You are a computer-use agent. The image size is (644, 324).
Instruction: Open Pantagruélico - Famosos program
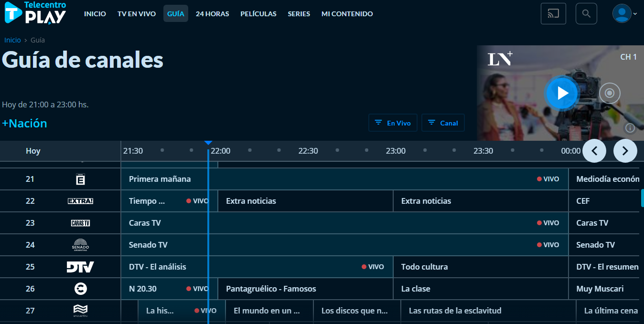click(x=306, y=289)
